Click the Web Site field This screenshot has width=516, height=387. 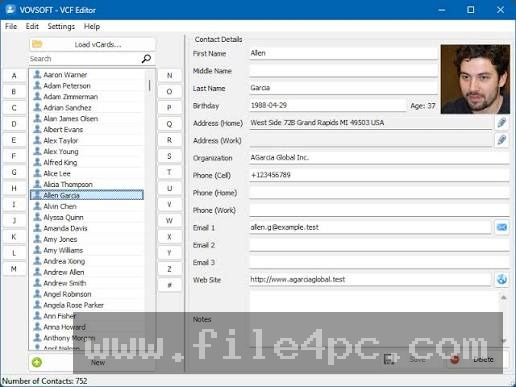click(x=370, y=279)
